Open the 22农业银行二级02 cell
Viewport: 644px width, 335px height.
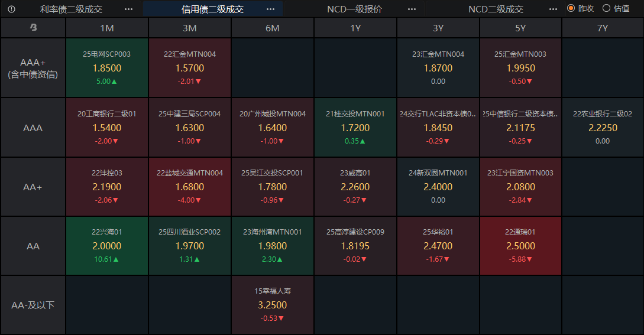pyautogui.click(x=603, y=128)
